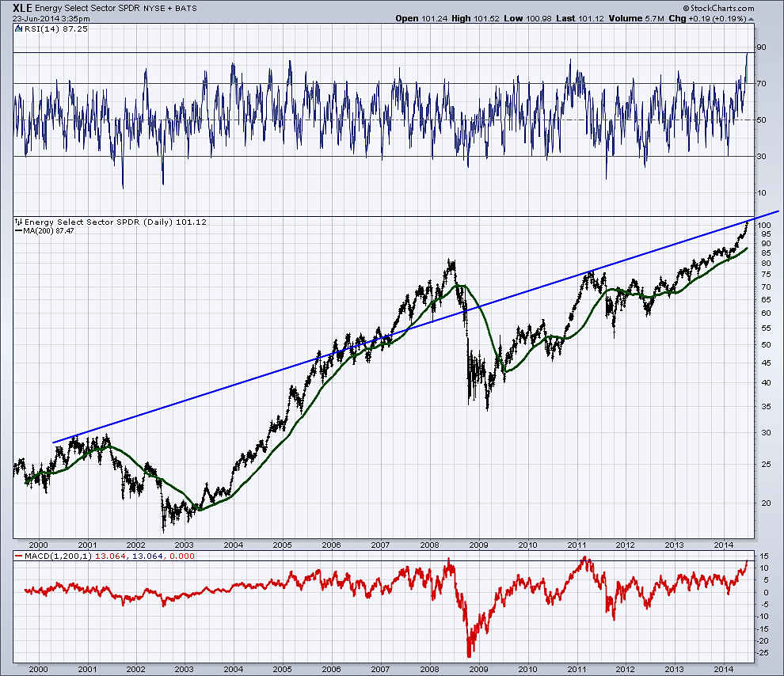784x676 pixels.
Task: Click the RSI(14) area chart legend icon
Action: coord(19,28)
